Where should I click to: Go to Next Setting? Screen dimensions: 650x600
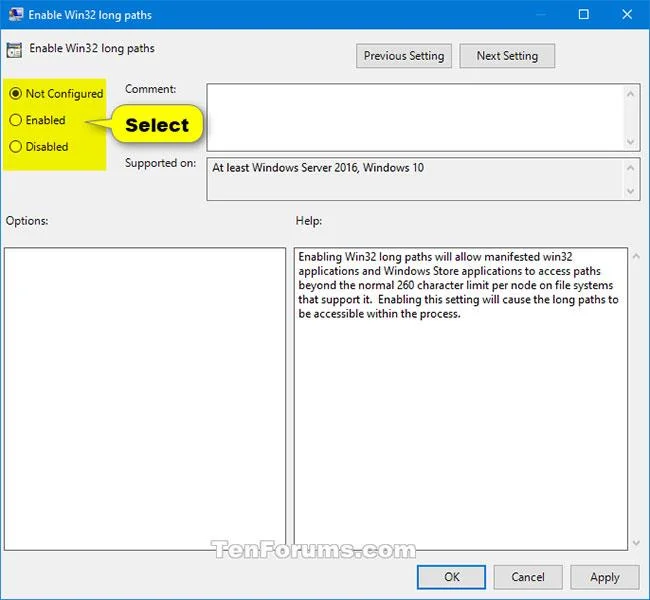pyautogui.click(x=507, y=56)
